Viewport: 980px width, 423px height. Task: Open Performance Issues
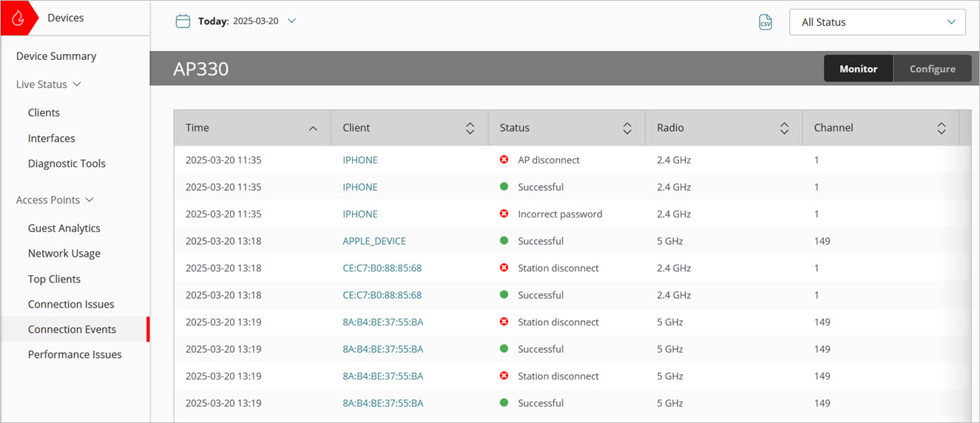tap(75, 354)
